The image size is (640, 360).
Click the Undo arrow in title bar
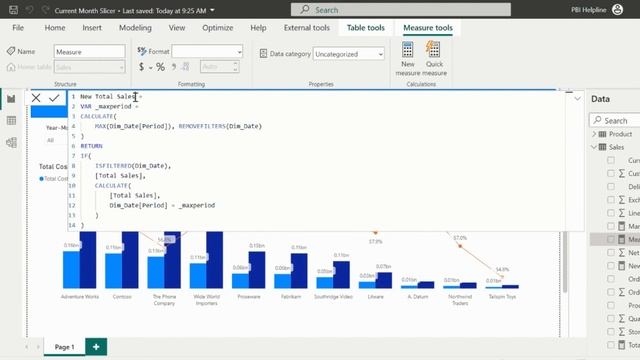[29, 10]
